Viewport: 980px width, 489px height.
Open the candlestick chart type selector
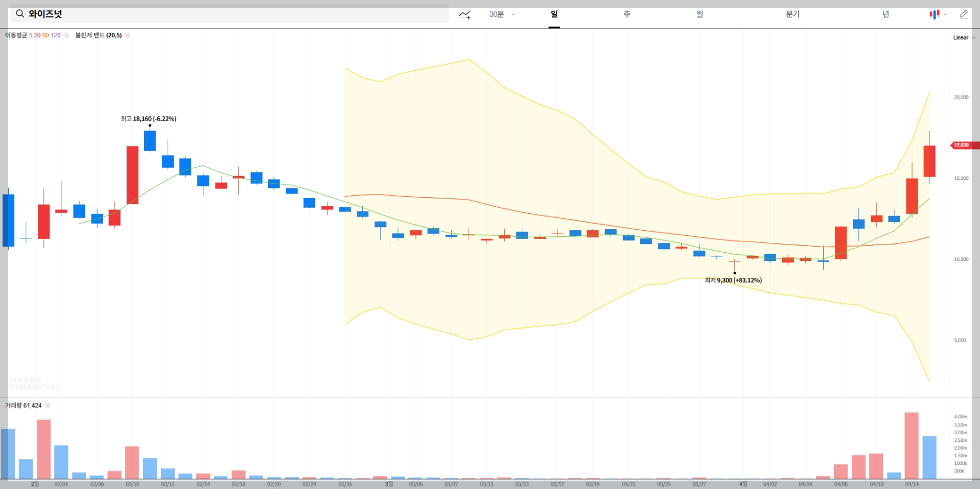point(938,14)
